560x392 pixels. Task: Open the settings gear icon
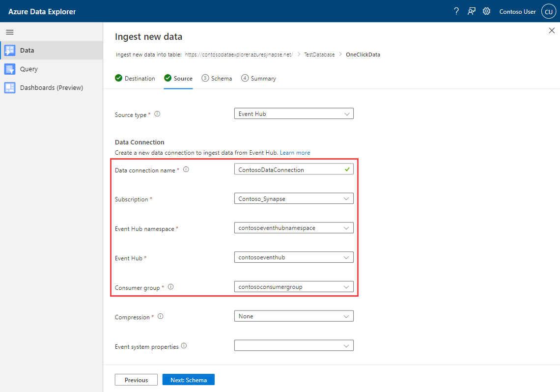pos(486,11)
